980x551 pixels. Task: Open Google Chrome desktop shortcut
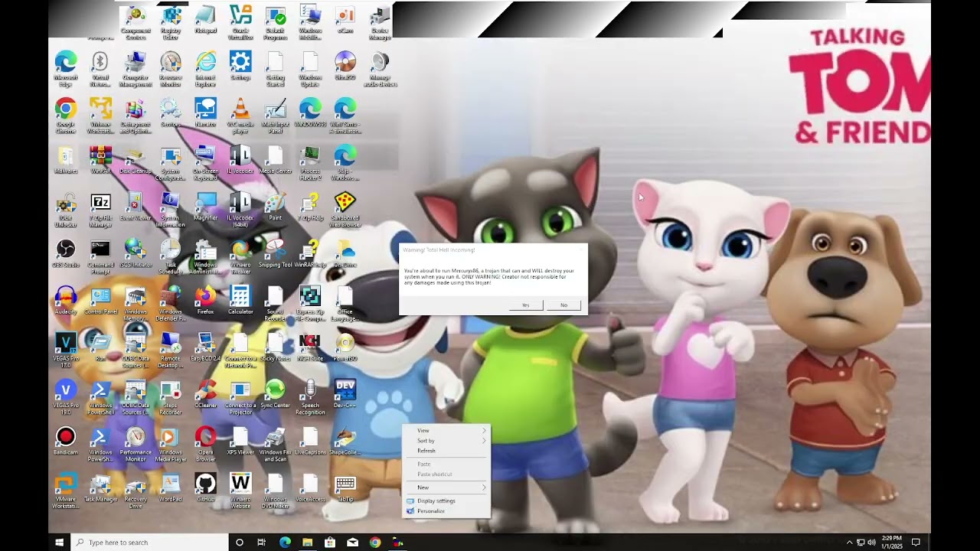[66, 116]
